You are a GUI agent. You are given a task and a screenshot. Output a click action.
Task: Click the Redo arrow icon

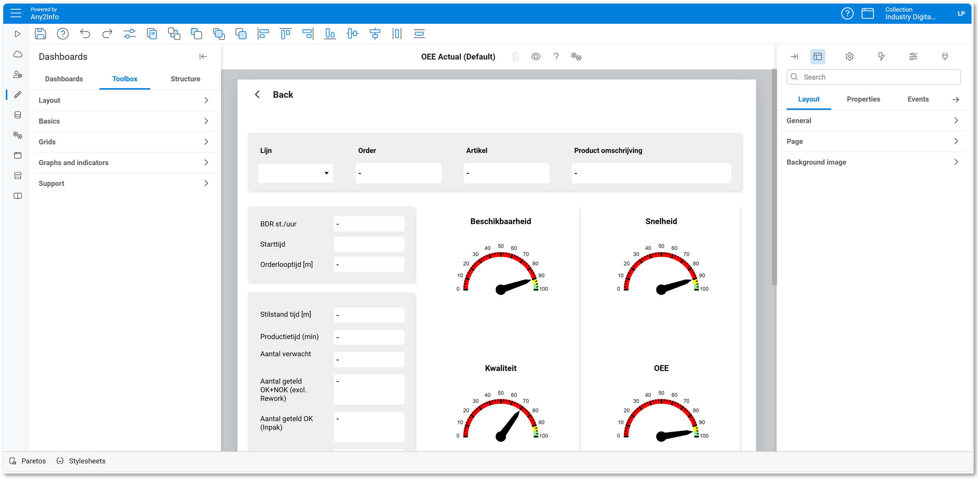click(x=107, y=34)
